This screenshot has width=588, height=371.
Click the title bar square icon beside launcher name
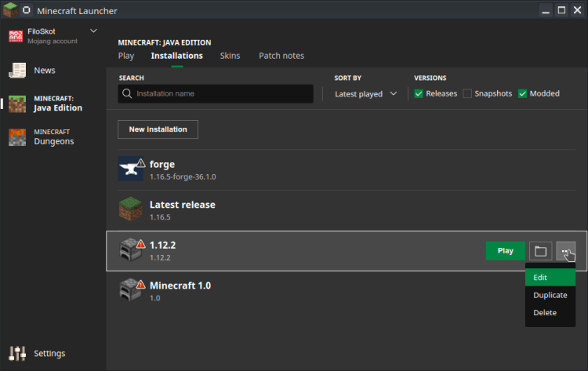(x=26, y=10)
